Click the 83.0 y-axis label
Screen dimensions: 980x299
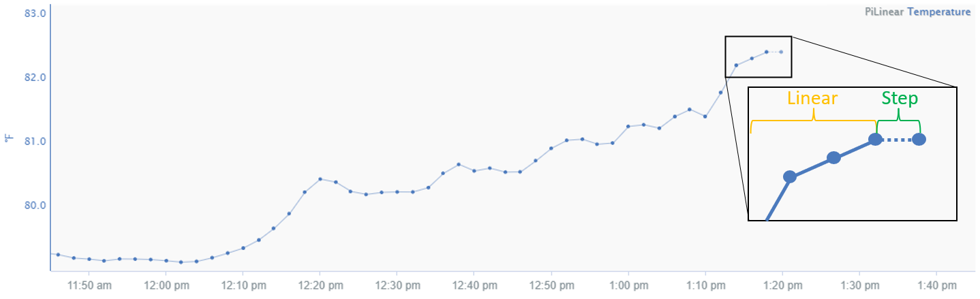coord(35,13)
